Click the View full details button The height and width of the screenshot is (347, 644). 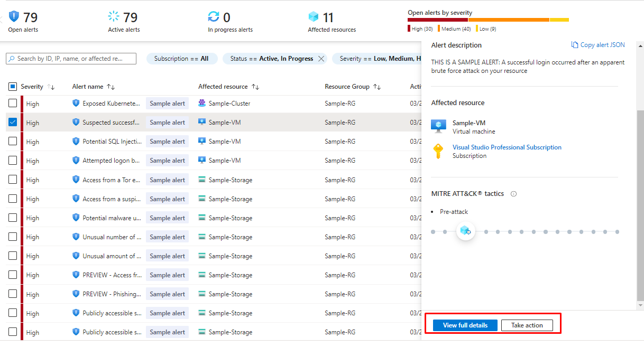click(x=465, y=325)
